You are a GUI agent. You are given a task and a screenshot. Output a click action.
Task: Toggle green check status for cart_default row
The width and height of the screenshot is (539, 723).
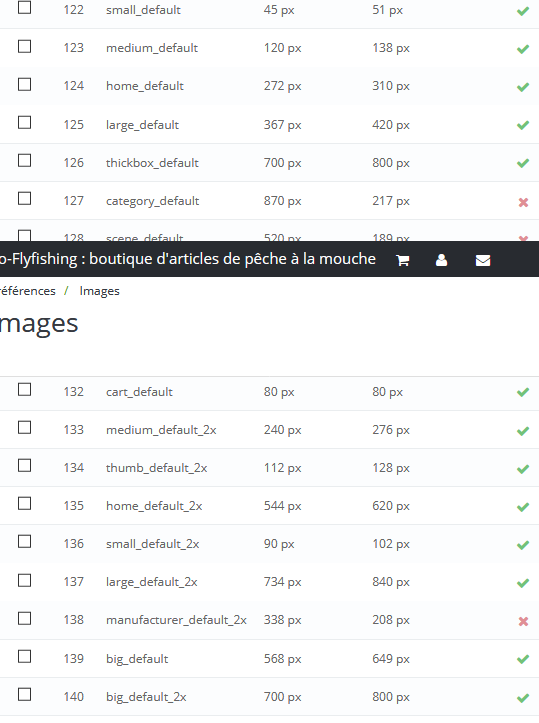(523, 392)
